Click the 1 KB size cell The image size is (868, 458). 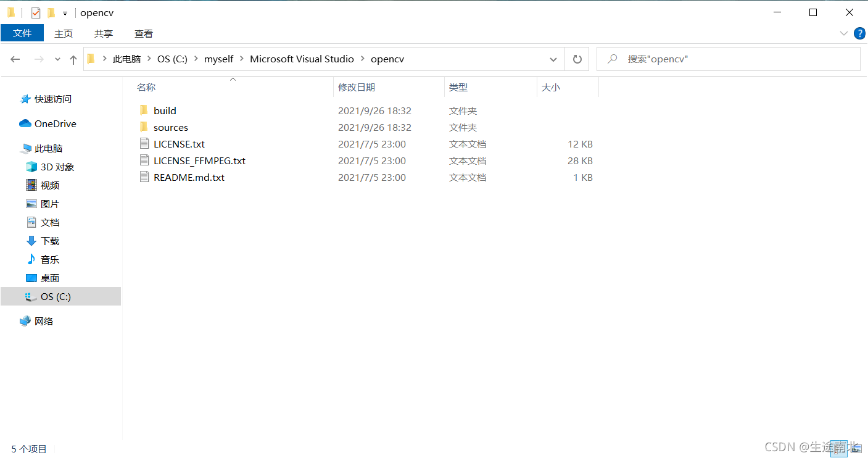tap(583, 177)
